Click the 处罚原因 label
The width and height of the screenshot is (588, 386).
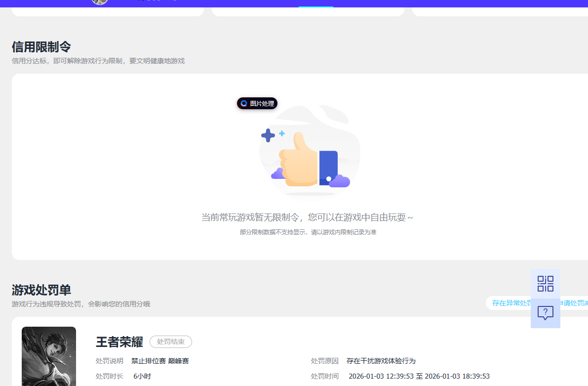coord(325,361)
